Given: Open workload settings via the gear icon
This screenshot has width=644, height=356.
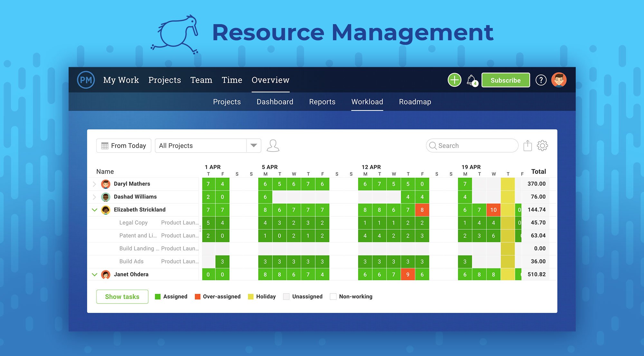Looking at the screenshot, I should pyautogui.click(x=543, y=145).
